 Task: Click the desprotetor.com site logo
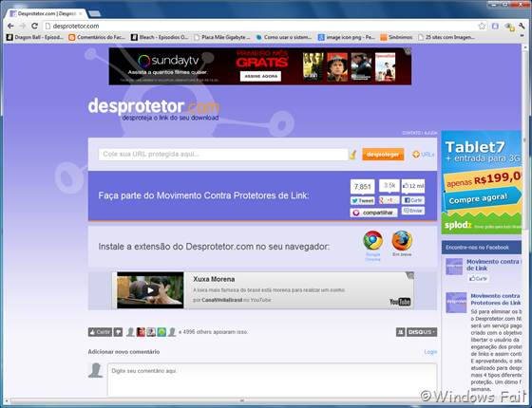(153, 109)
